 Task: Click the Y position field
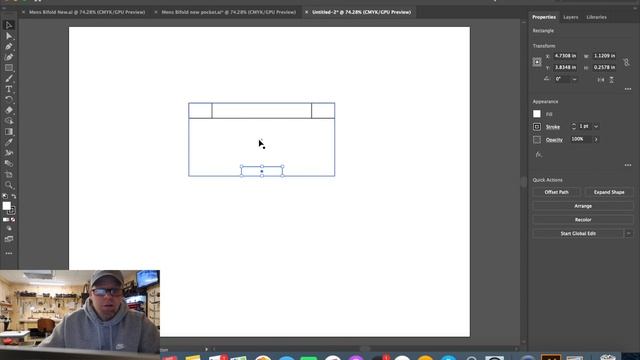click(565, 67)
